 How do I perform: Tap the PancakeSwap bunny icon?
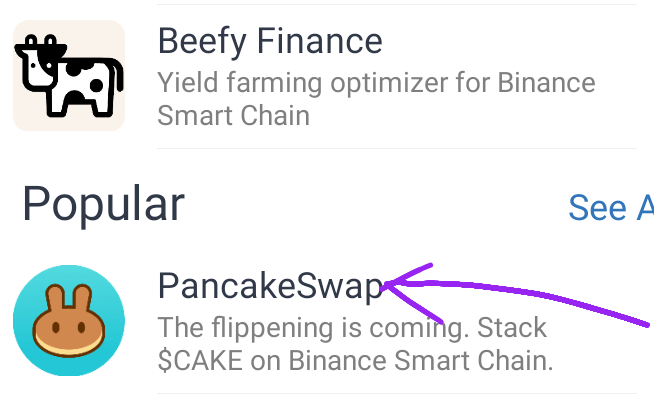pos(69,320)
